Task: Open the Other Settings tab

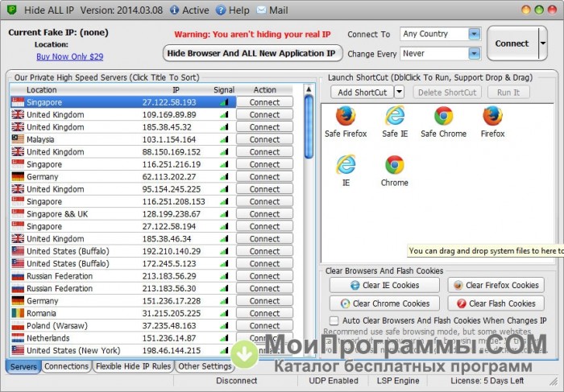Action: pos(205,366)
